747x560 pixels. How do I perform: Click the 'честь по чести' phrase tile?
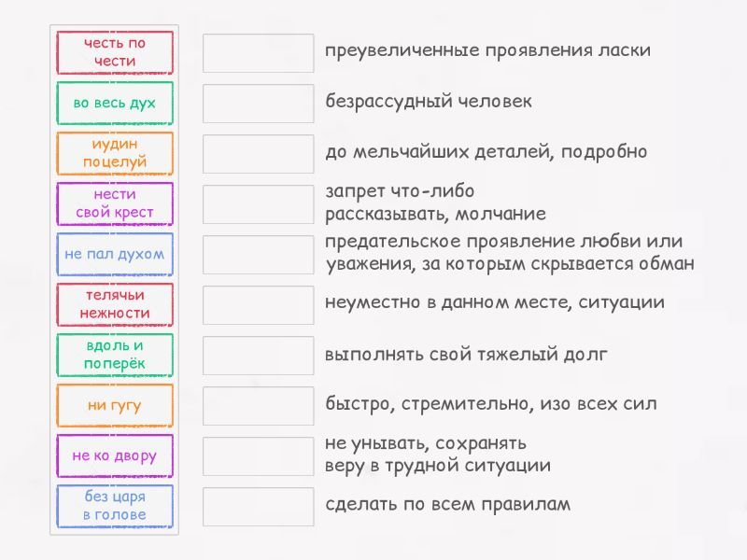[x=115, y=52]
